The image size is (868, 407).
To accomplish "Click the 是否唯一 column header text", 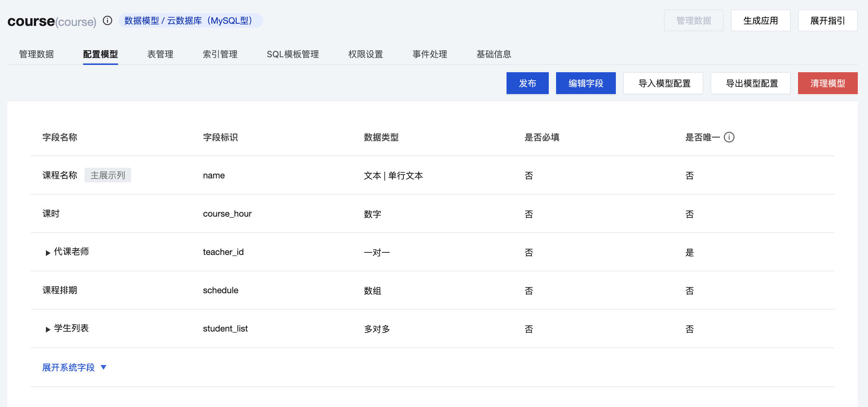I will click(x=703, y=137).
